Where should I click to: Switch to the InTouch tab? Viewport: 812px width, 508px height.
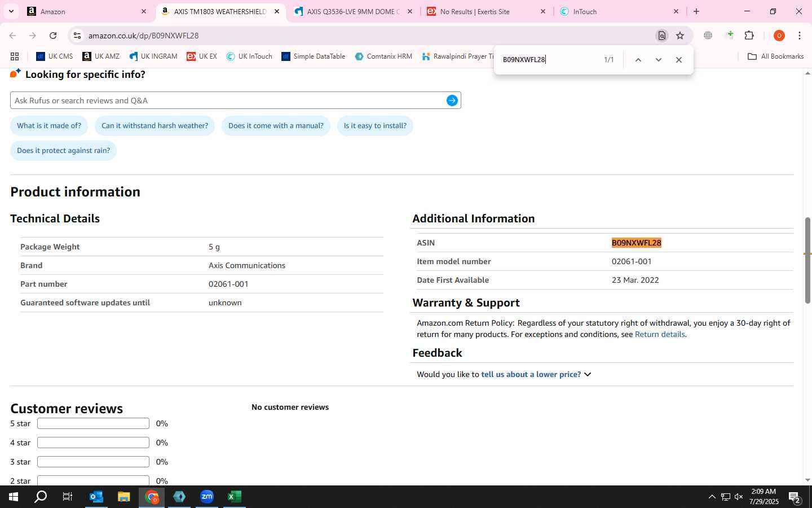[619, 11]
